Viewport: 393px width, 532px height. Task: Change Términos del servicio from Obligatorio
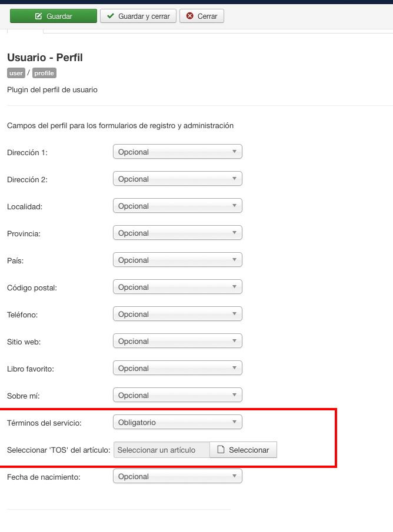pos(177,422)
